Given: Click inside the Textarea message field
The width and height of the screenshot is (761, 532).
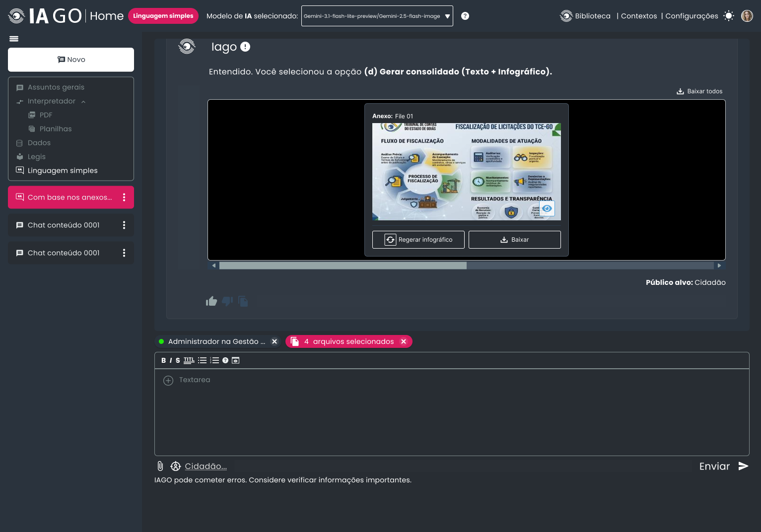Looking at the screenshot, I should tap(452, 412).
